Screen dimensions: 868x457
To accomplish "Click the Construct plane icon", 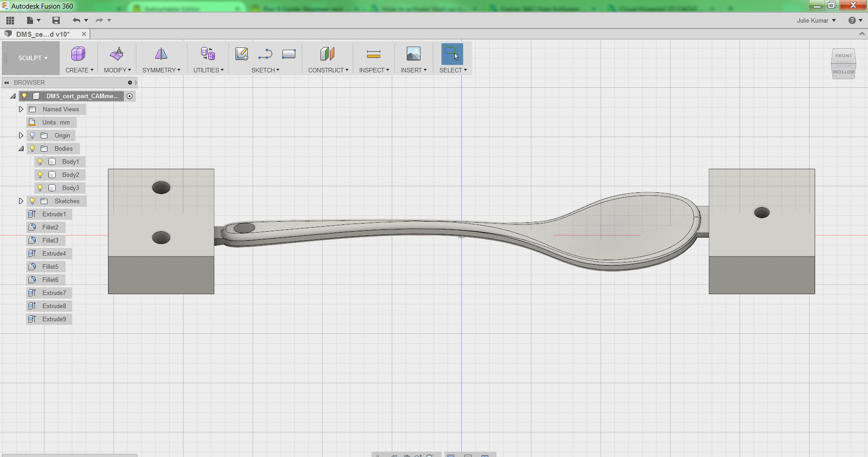I will coord(327,54).
